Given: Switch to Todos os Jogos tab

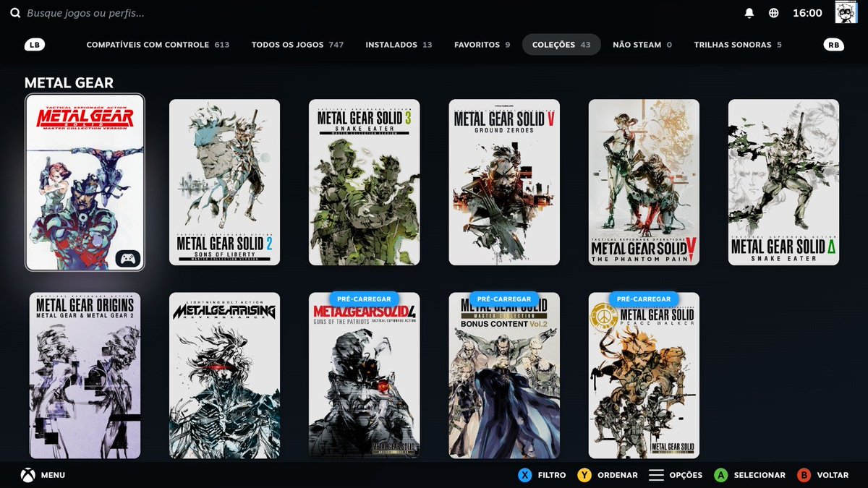Looking at the screenshot, I should (297, 45).
